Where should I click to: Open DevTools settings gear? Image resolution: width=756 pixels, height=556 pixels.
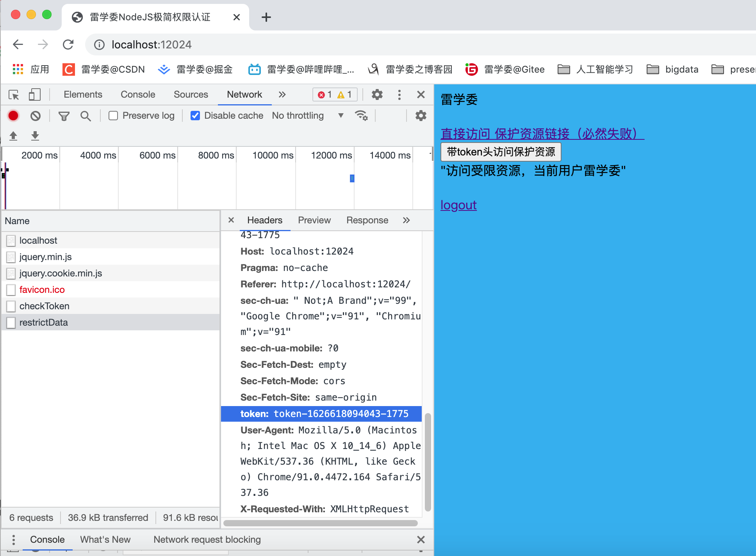pyautogui.click(x=376, y=94)
